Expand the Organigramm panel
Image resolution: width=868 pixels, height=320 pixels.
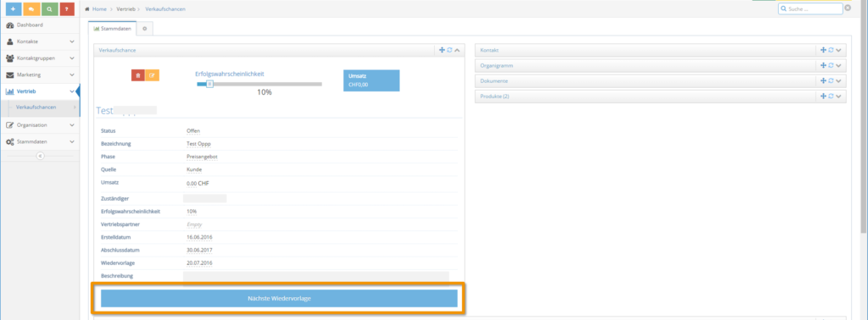point(839,65)
